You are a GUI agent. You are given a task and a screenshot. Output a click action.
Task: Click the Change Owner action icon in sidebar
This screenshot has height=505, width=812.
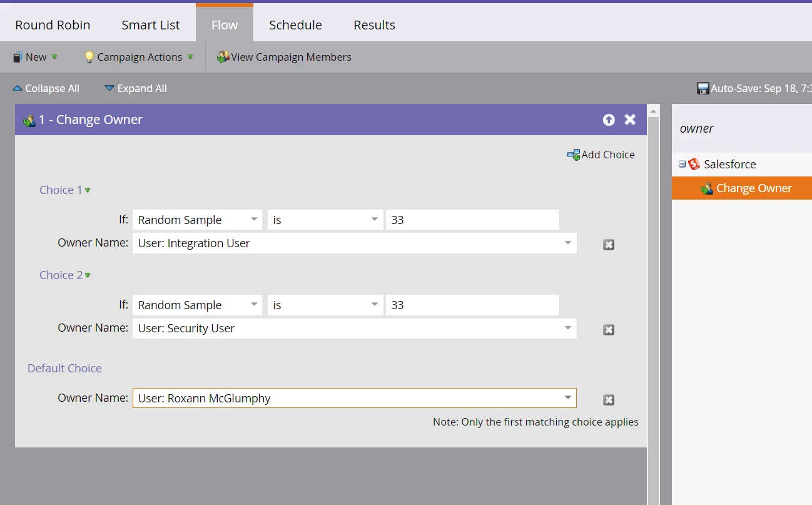click(707, 188)
